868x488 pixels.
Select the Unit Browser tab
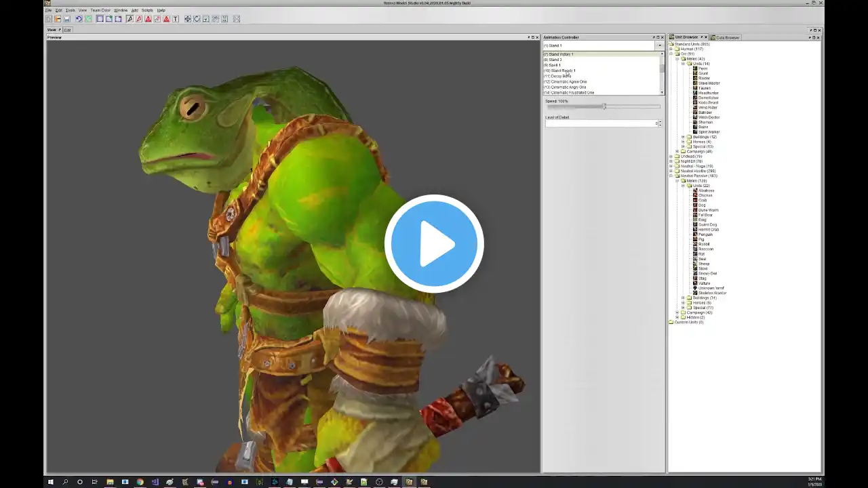(688, 37)
